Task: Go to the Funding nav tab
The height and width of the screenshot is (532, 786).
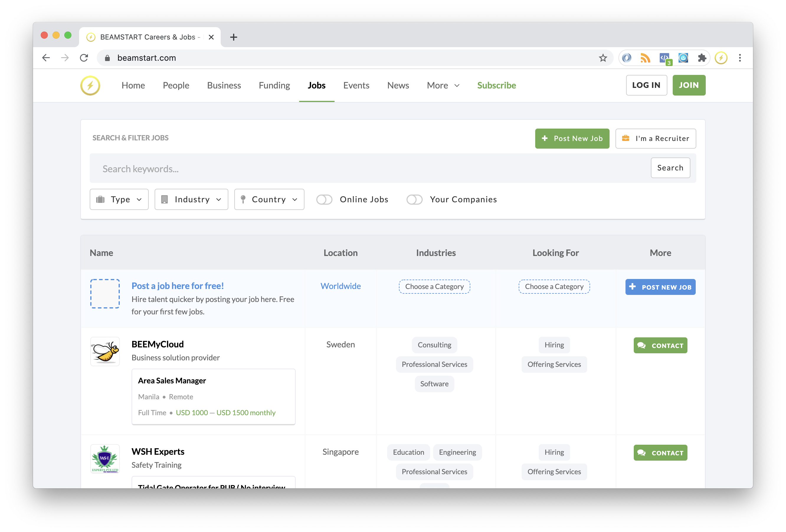Action: pyautogui.click(x=274, y=86)
